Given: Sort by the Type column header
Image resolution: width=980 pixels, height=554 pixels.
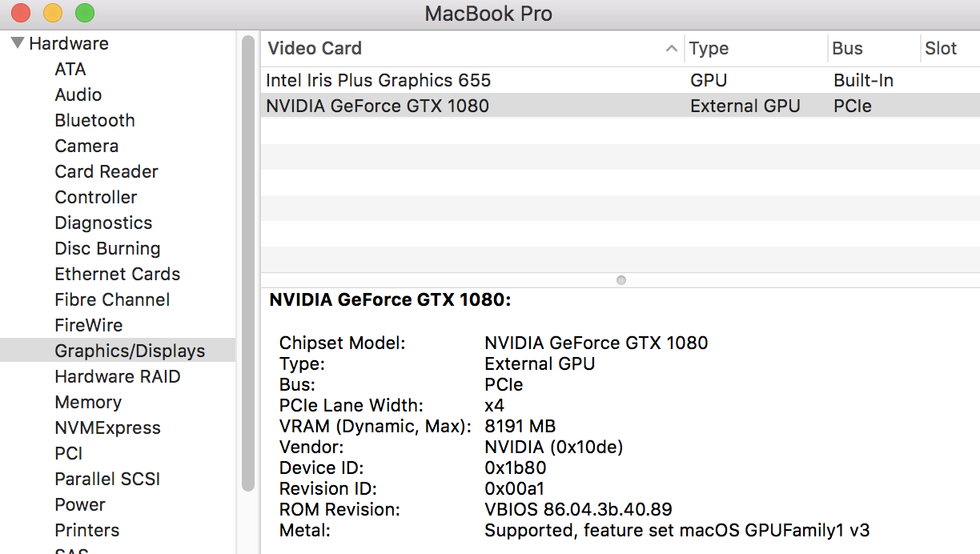Looking at the screenshot, I should coord(709,49).
